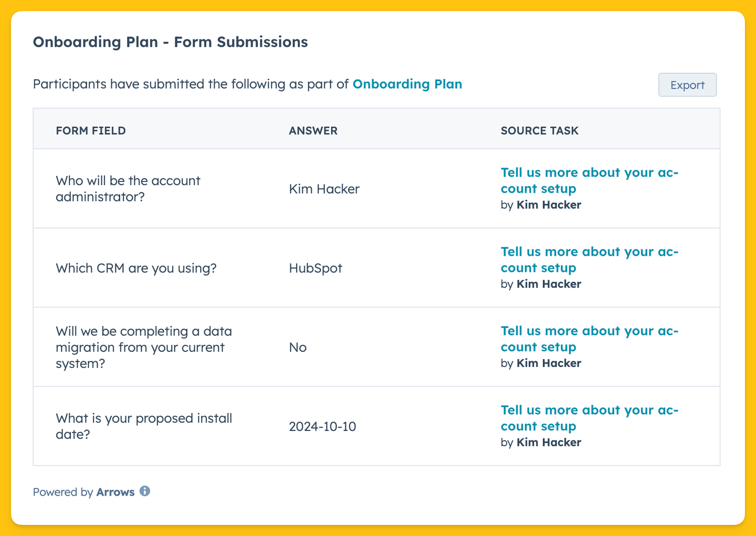The image size is (756, 536).
Task: Click the ANSWER column header
Action: point(313,131)
